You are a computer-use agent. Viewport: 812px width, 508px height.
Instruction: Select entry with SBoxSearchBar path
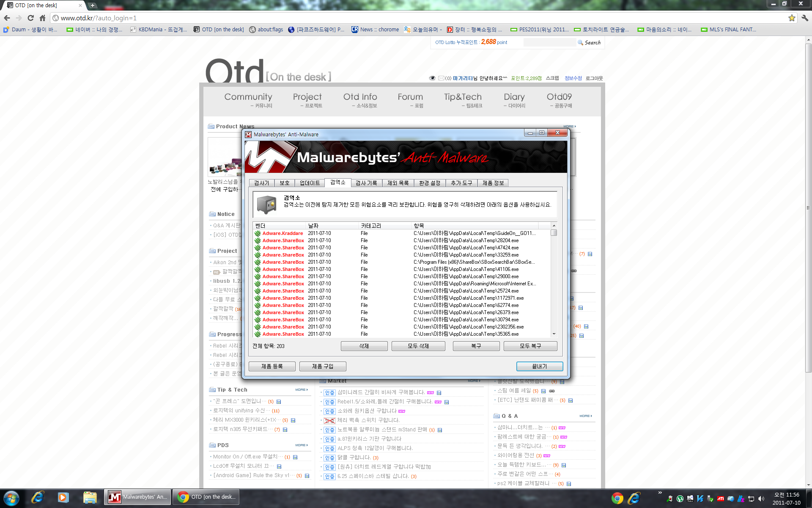tap(402, 262)
